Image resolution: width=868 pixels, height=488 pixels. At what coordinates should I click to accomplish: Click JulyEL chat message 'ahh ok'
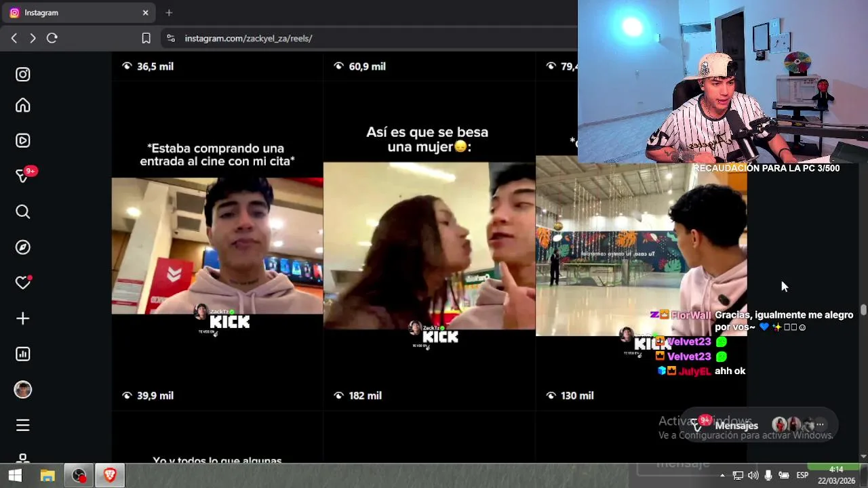click(x=730, y=371)
